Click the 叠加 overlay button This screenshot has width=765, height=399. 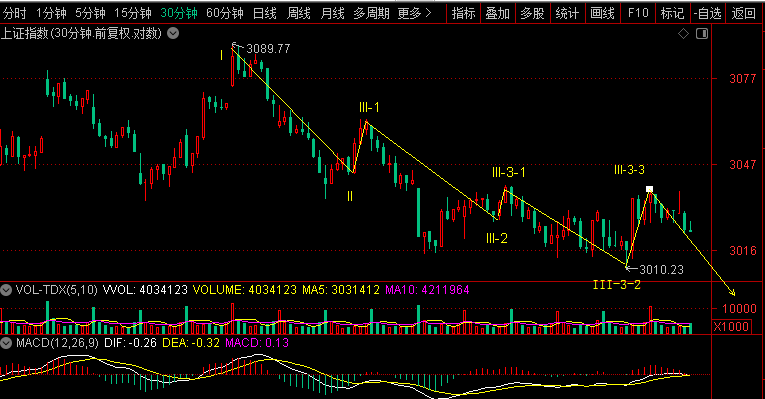pyautogui.click(x=498, y=13)
